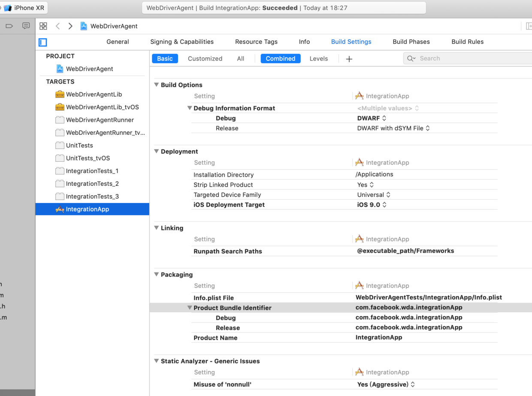This screenshot has width=532, height=396.
Task: Toggle the targets list sidebar icon
Action: click(x=42, y=42)
